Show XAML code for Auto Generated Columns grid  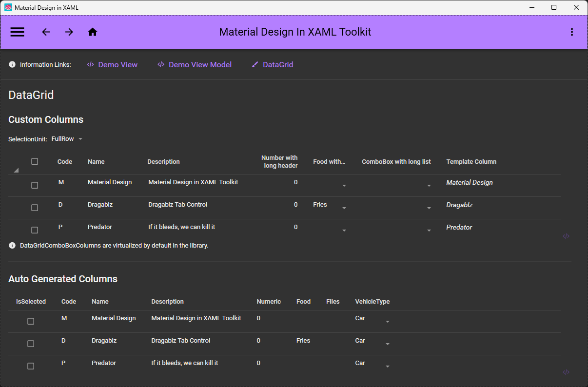(x=566, y=372)
